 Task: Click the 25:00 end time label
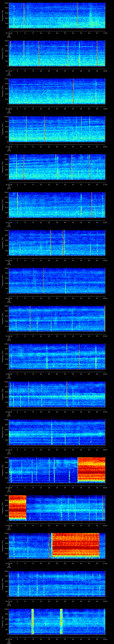pyautogui.click(x=105, y=336)
